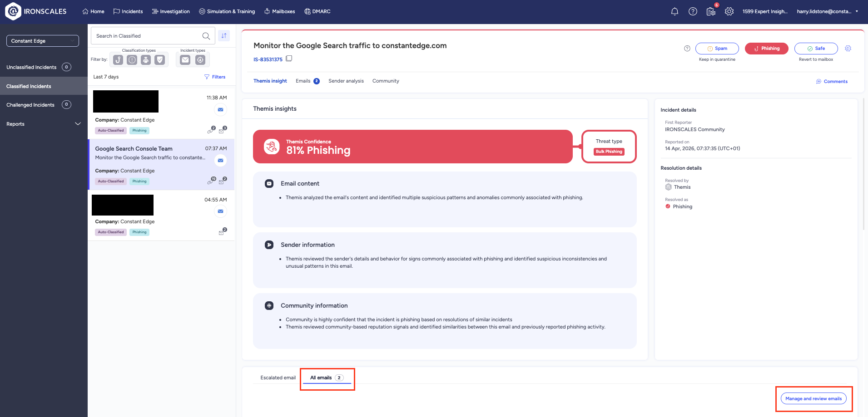The height and width of the screenshot is (417, 868).
Task: Click the Themis avatar under Resolved by
Action: 668,187
